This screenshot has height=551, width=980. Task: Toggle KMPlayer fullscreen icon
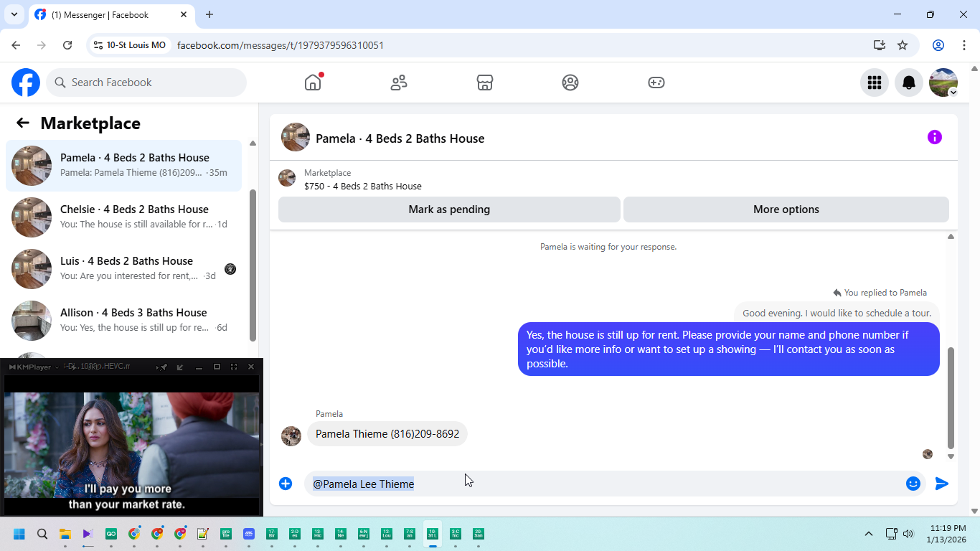point(234,367)
